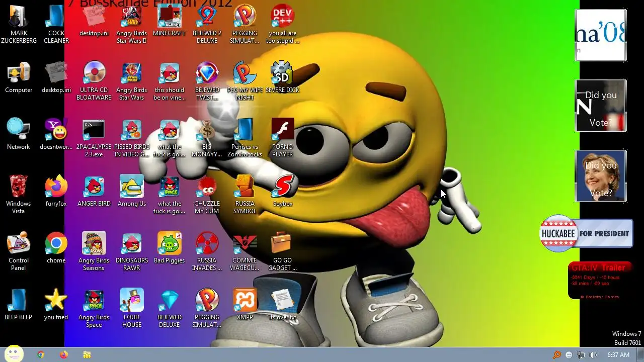Open BIG MONAYY... money bag icon

(x=207, y=138)
